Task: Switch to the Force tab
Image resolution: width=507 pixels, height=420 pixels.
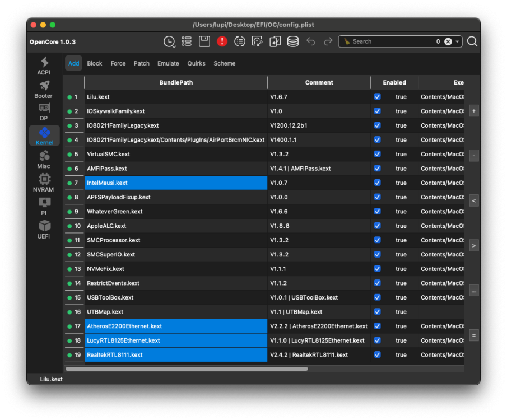Action: point(118,63)
